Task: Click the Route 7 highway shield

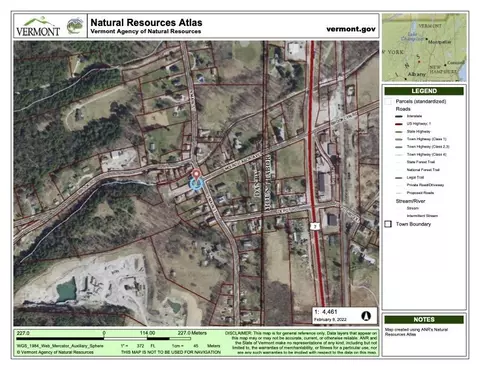Action: pyautogui.click(x=315, y=226)
